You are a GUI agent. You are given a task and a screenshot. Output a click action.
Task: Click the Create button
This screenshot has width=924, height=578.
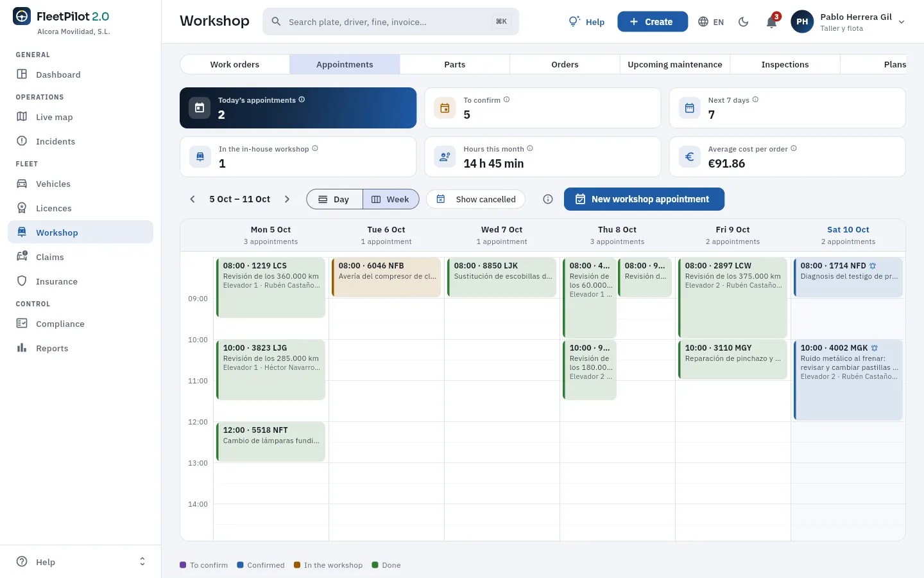pyautogui.click(x=653, y=22)
